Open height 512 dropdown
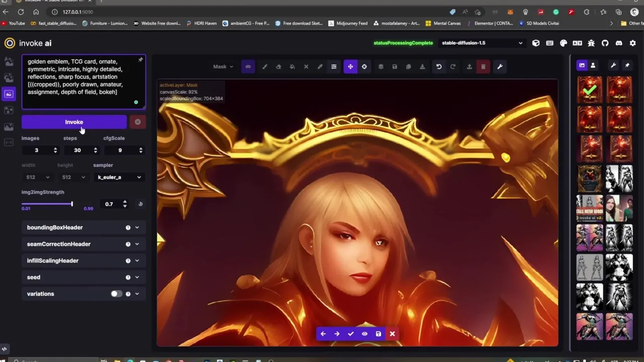644x362 pixels. click(73, 177)
